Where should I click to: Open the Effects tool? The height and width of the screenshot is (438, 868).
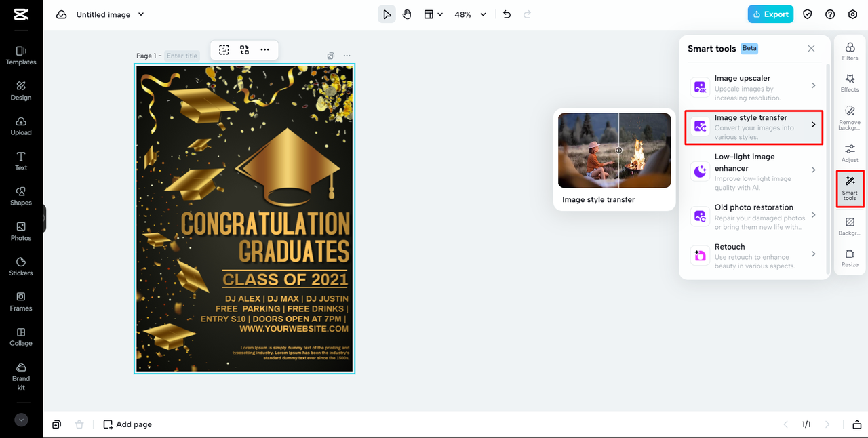click(x=850, y=83)
